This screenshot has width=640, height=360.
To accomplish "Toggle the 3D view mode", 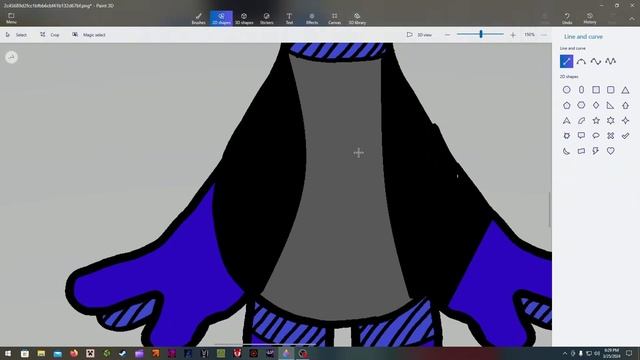I will (419, 35).
